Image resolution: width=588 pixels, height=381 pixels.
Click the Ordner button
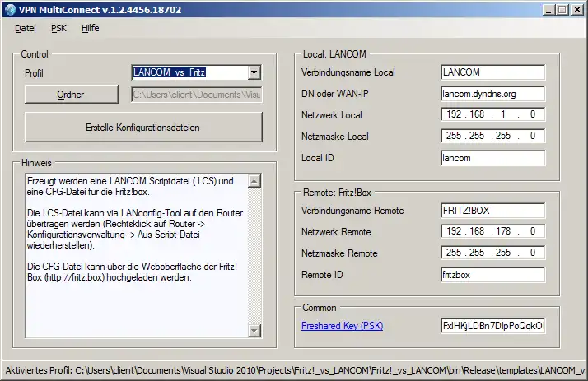tap(72, 95)
